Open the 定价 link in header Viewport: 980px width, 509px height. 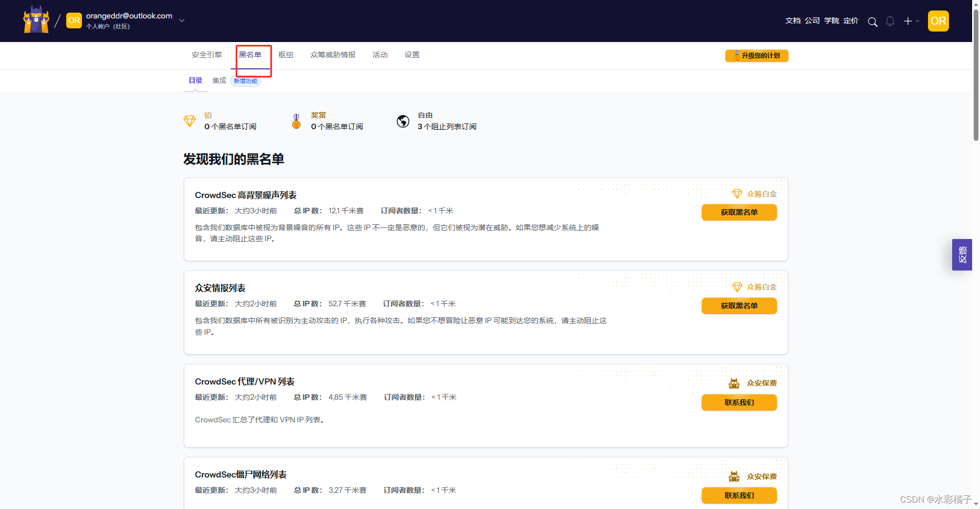pos(851,20)
